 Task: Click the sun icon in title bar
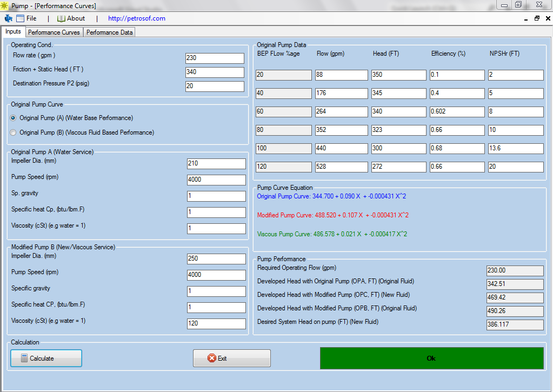coord(4,5)
